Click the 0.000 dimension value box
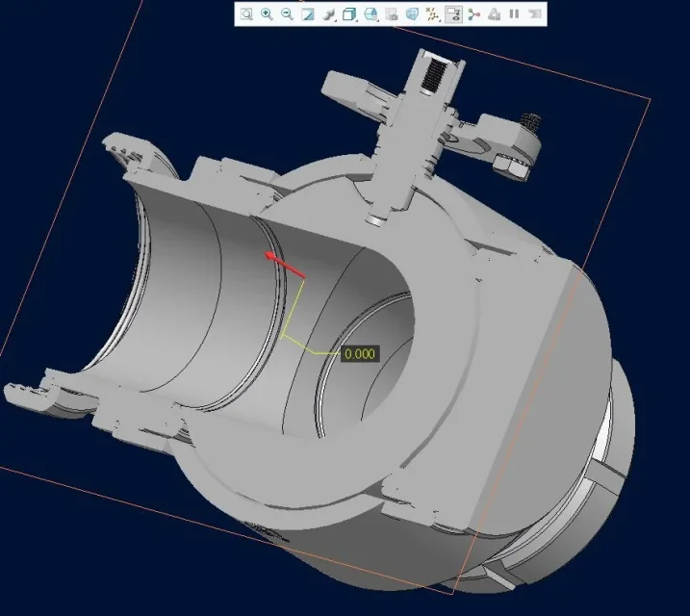Image resolution: width=690 pixels, height=616 pixels. point(359,353)
